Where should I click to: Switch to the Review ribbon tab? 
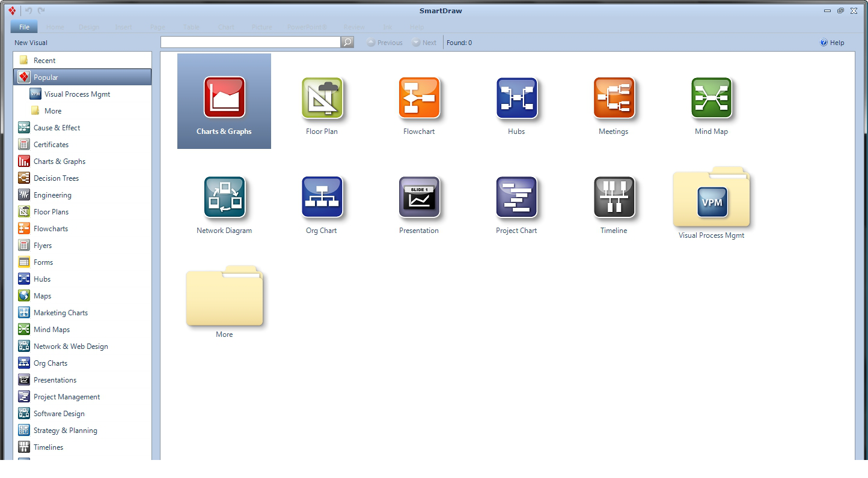[354, 27]
